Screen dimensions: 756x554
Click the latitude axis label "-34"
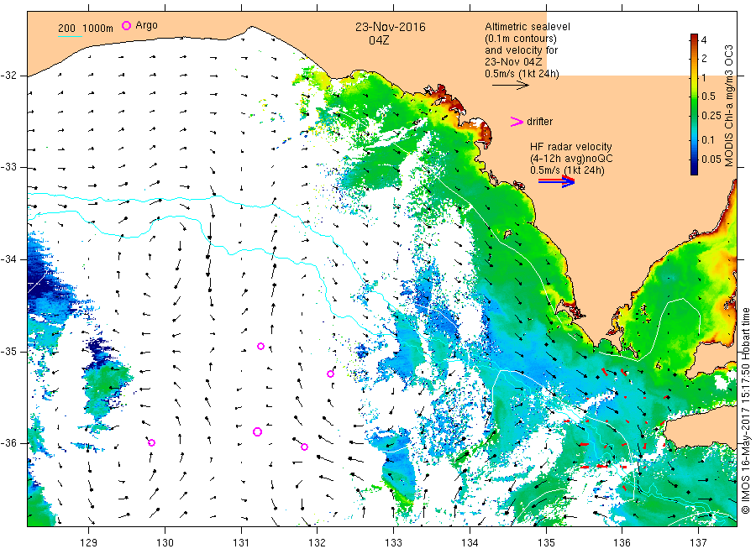pyautogui.click(x=8, y=259)
